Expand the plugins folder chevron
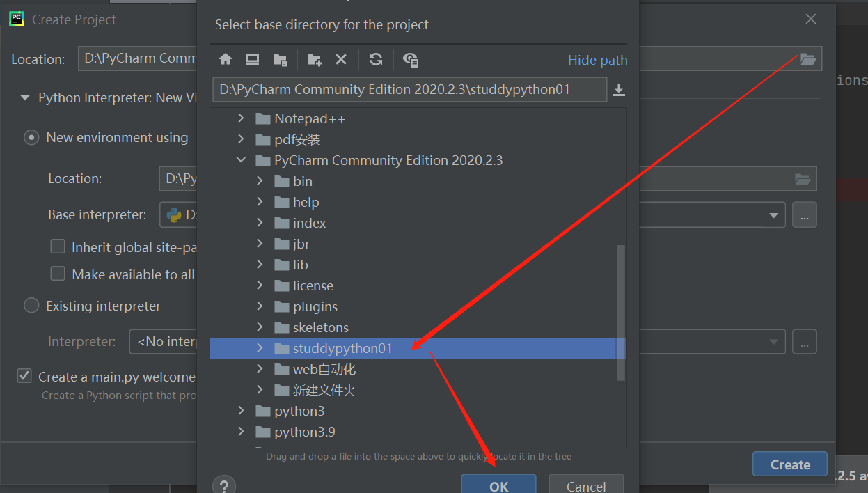Viewport: 868px width, 493px height. click(x=260, y=306)
